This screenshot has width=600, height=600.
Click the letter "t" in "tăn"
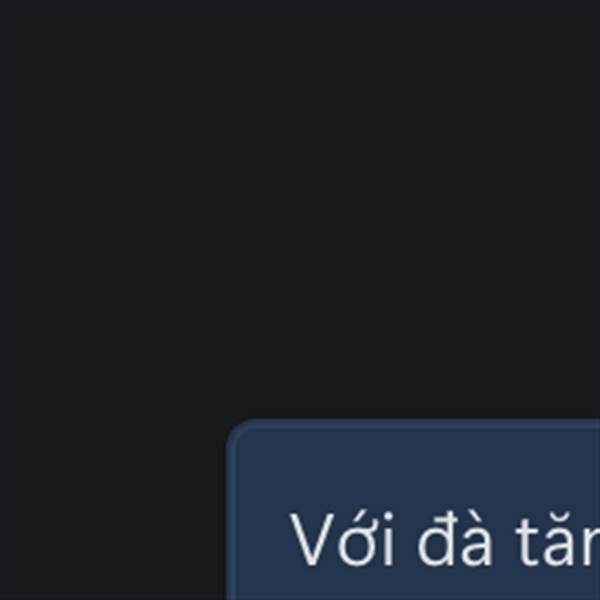click(x=527, y=543)
